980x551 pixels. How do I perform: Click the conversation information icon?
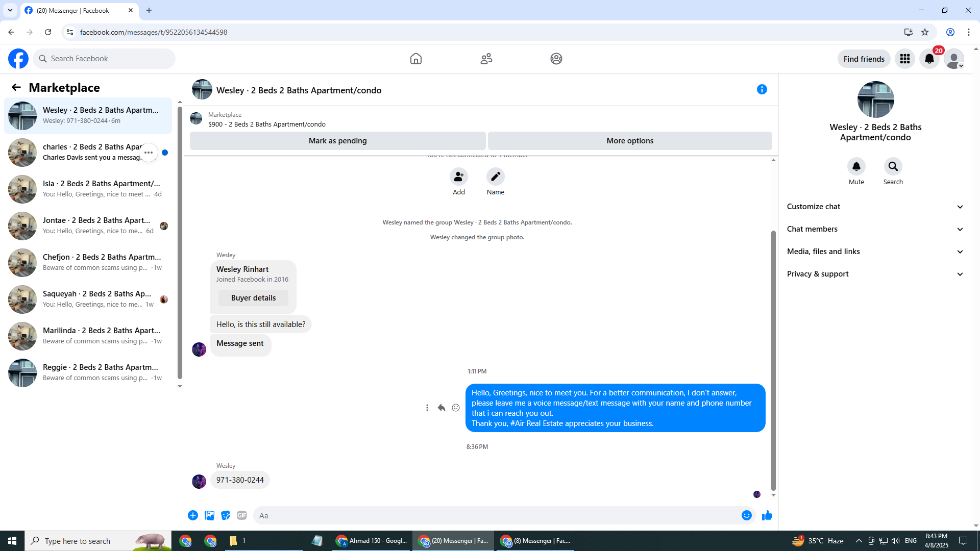(x=762, y=90)
